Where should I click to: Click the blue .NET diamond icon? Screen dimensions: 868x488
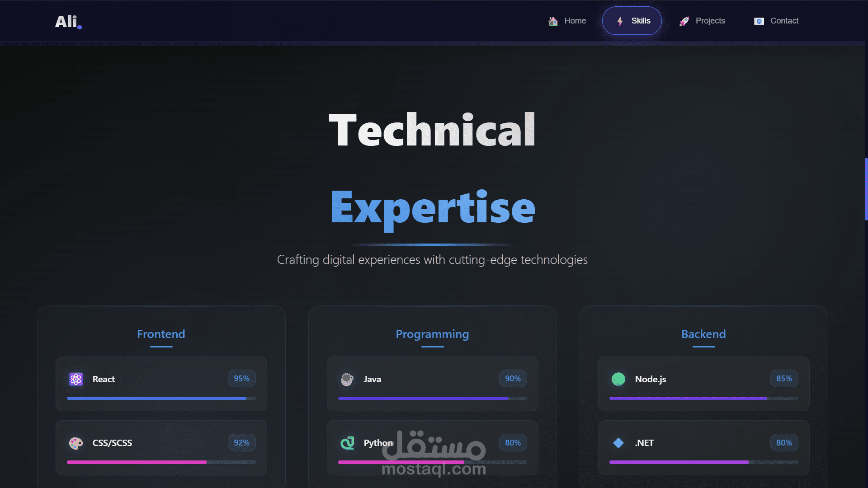[x=618, y=443]
